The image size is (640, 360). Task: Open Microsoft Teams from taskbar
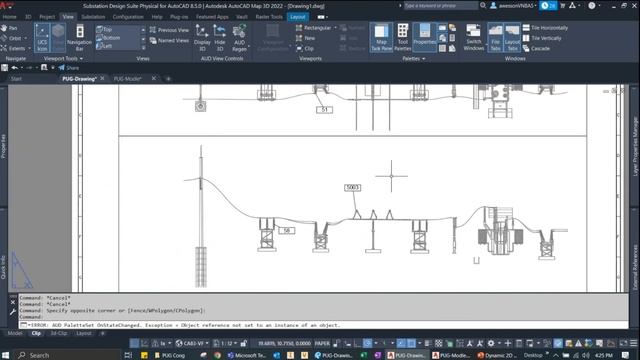point(247,355)
